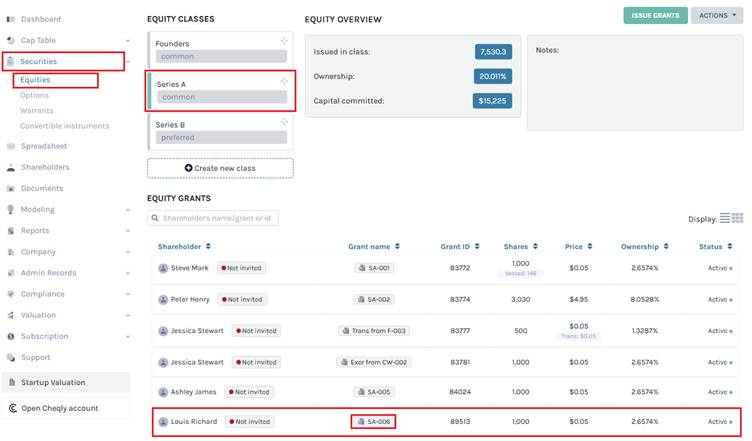Viewport: 752px width, 441px height.
Task: Expand the Cap Table sidebar section
Action: click(x=128, y=40)
